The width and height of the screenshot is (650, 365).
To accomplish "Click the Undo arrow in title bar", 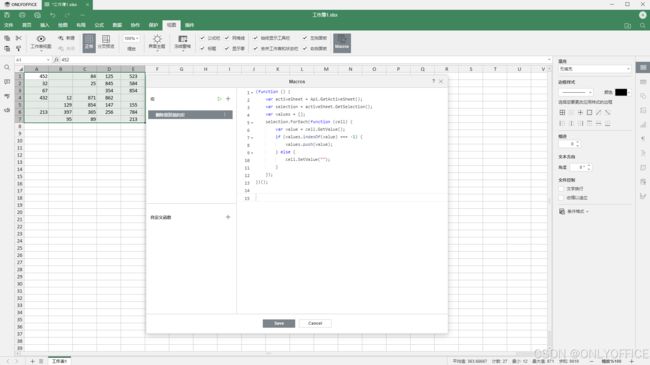I will pyautogui.click(x=53, y=15).
